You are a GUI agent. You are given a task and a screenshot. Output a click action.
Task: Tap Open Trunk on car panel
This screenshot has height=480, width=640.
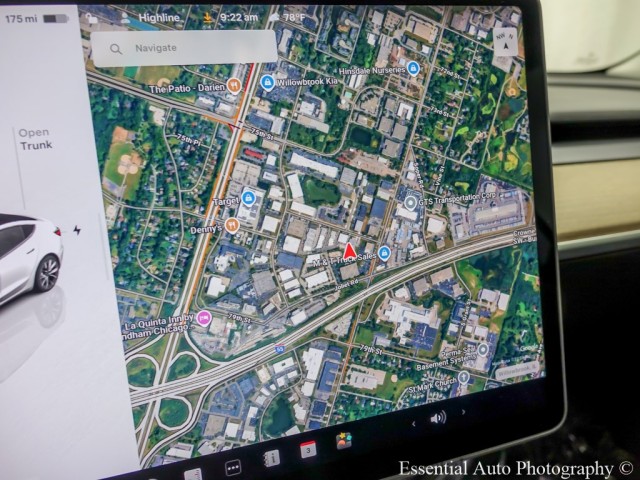(x=36, y=139)
